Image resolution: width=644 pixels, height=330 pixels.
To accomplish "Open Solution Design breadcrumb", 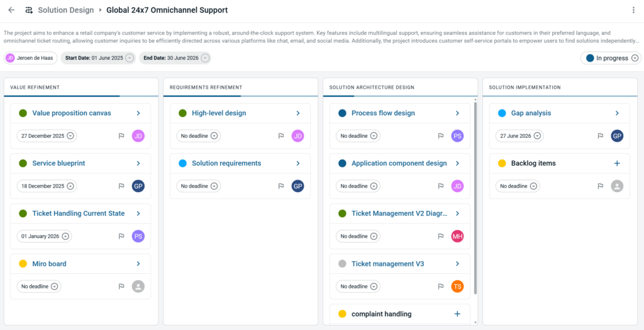I will 66,10.
